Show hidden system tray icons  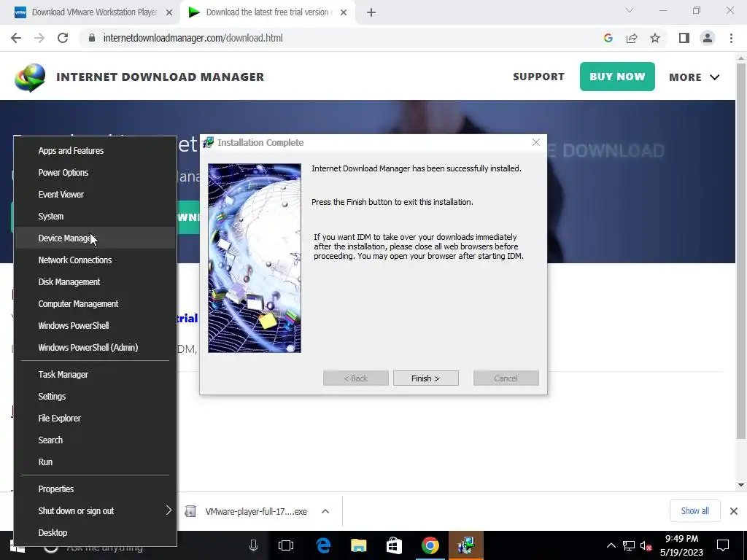[611, 545]
